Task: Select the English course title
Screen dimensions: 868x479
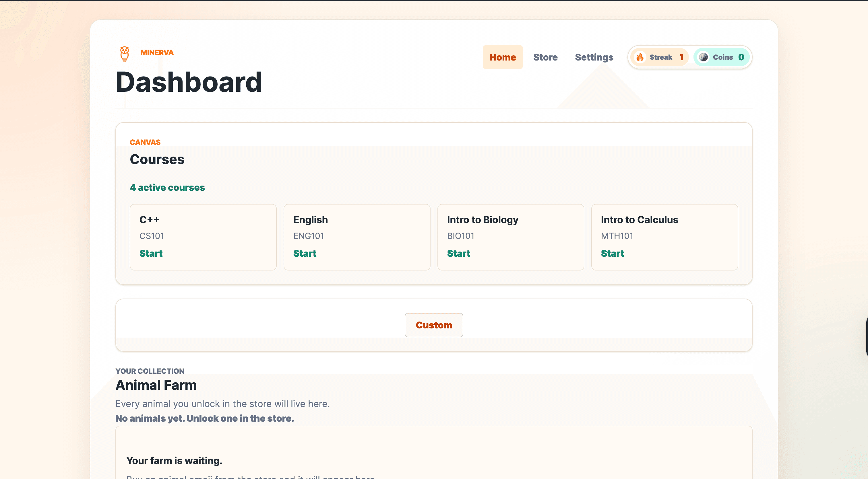Action: click(x=310, y=220)
